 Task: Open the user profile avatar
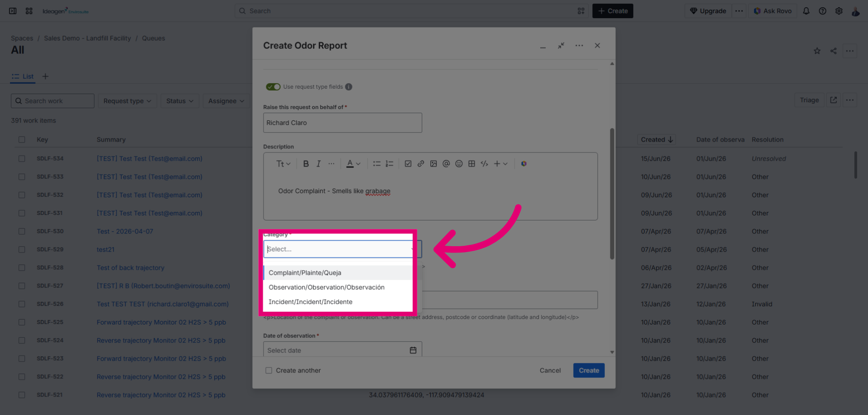click(x=855, y=11)
